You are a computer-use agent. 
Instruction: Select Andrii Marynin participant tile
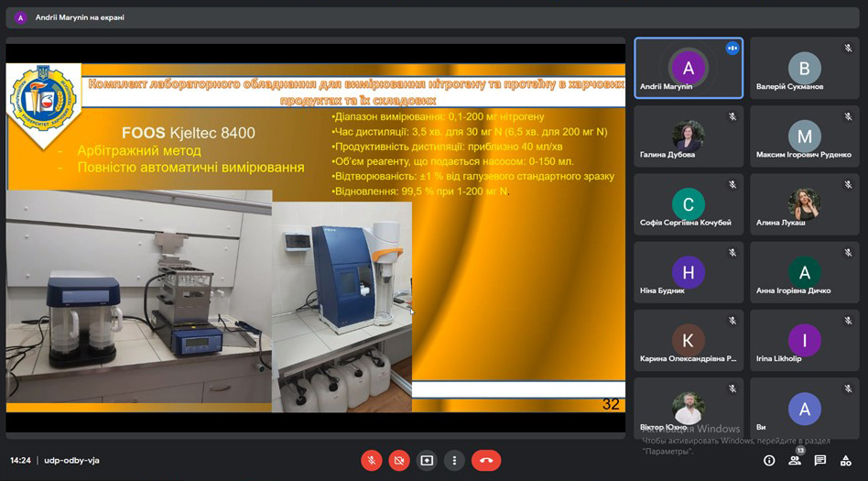(x=689, y=68)
